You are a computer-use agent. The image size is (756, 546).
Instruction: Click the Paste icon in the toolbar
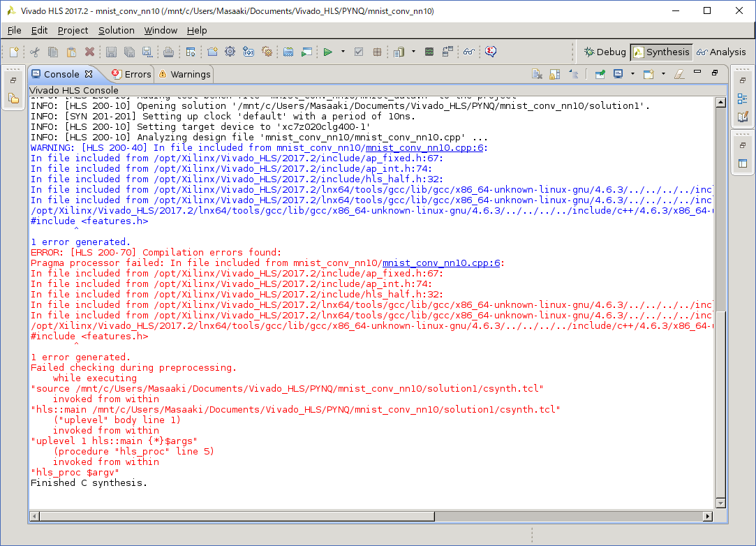pos(72,52)
